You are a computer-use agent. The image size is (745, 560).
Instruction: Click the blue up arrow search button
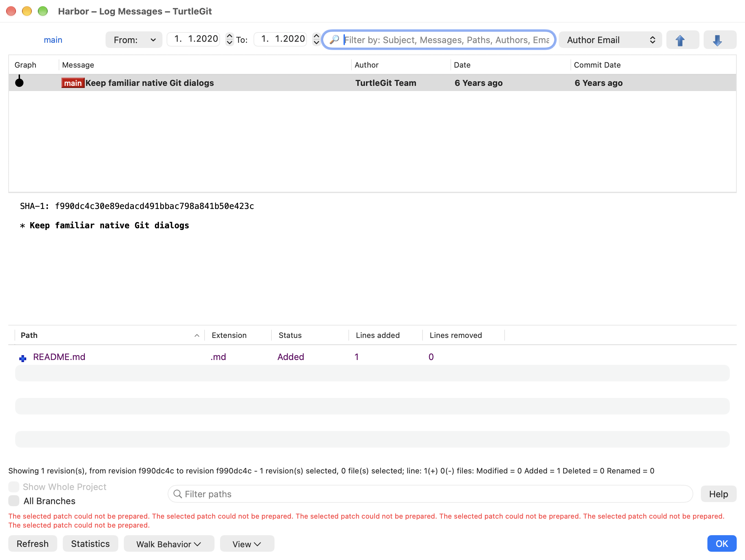(x=683, y=40)
